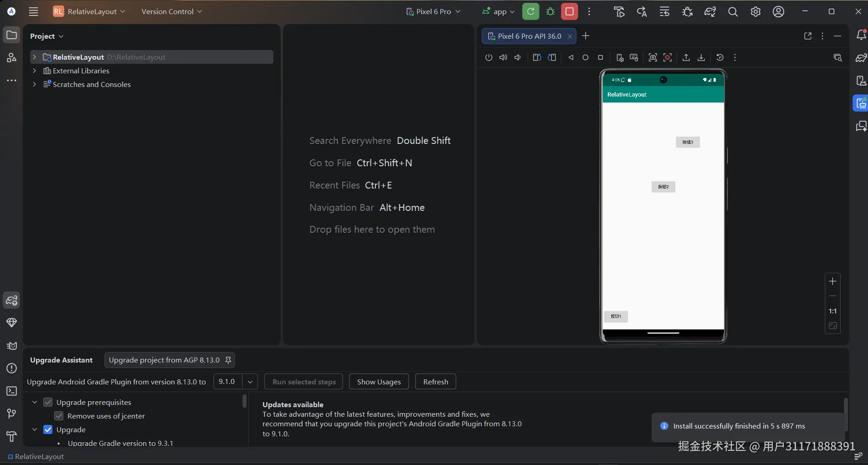Pin the Upgrade project from AGP tab
This screenshot has width=868, height=465.
[x=228, y=360]
